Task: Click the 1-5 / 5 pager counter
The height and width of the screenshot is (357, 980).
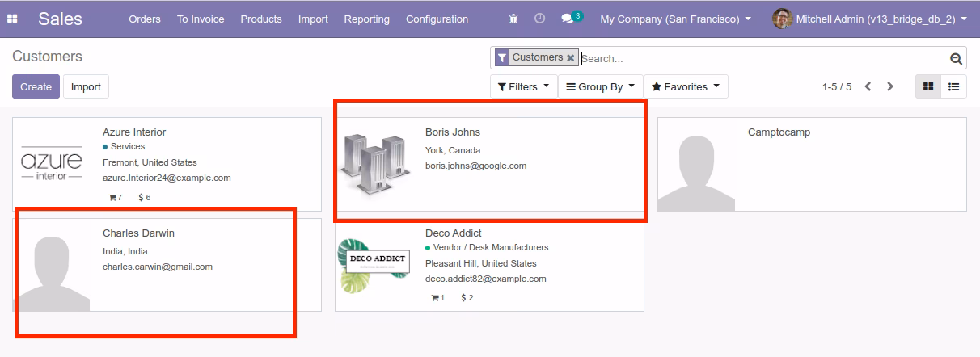Action: click(x=837, y=86)
